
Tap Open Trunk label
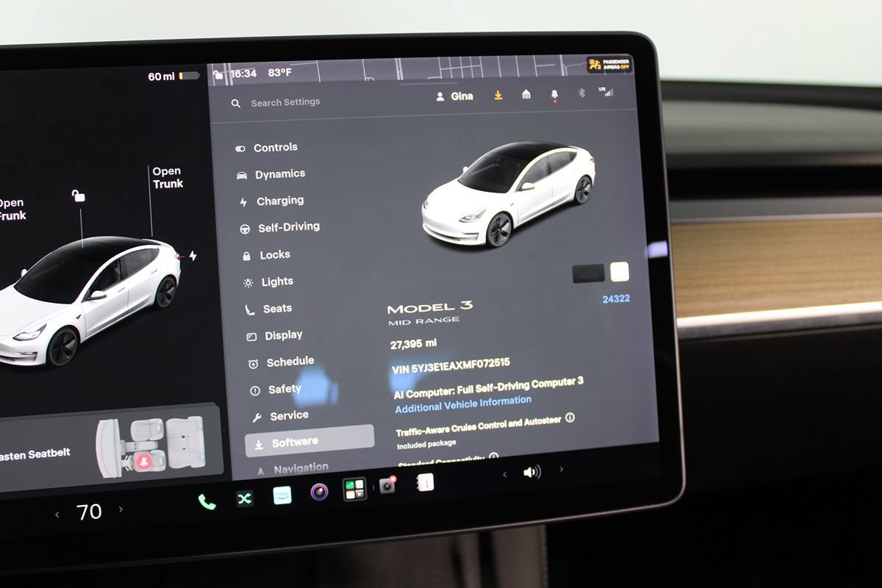168,178
